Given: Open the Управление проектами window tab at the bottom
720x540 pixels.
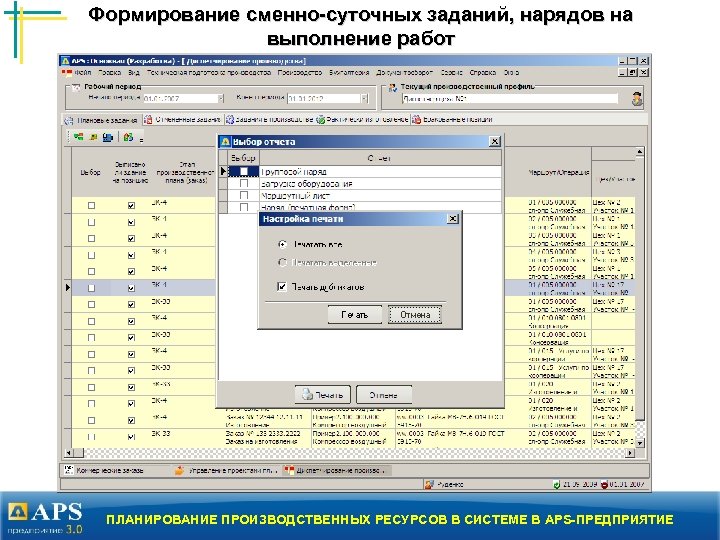Looking at the screenshot, I should click(226, 470).
